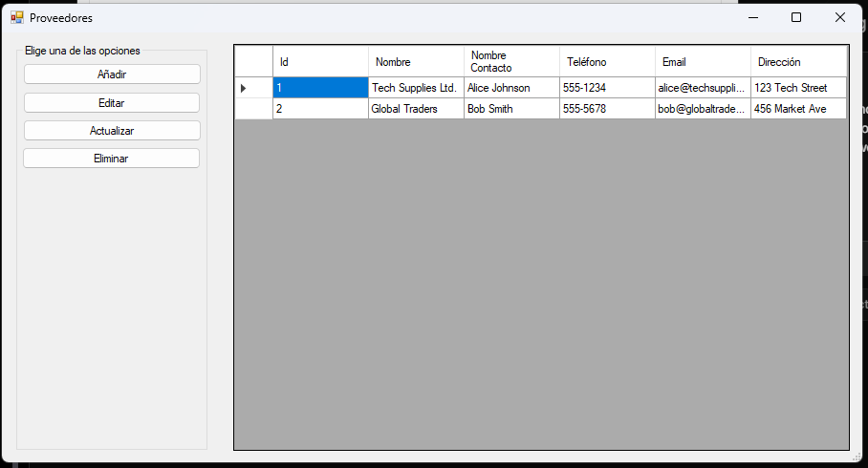Sort by the Id column header
Image resolution: width=868 pixels, height=468 pixels.
(320, 62)
